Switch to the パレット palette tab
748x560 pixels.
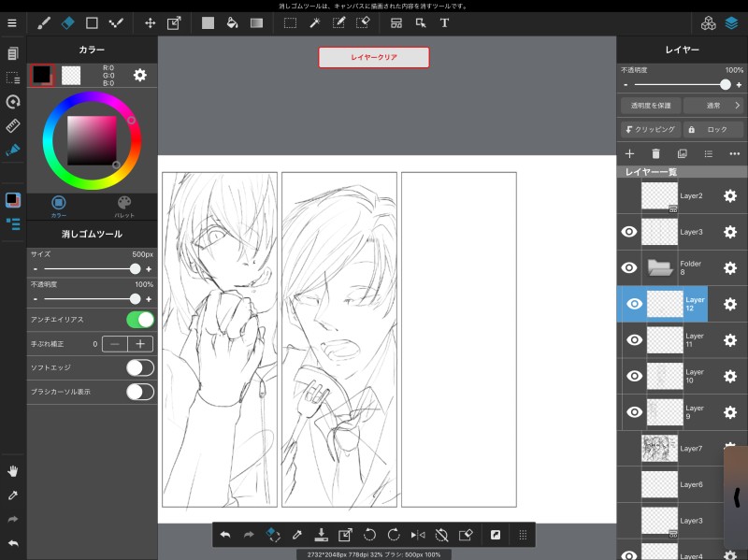pyautogui.click(x=124, y=207)
